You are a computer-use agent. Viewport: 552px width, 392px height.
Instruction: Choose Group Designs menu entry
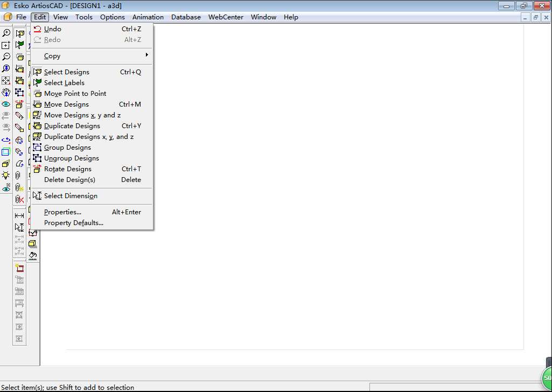[67, 148]
